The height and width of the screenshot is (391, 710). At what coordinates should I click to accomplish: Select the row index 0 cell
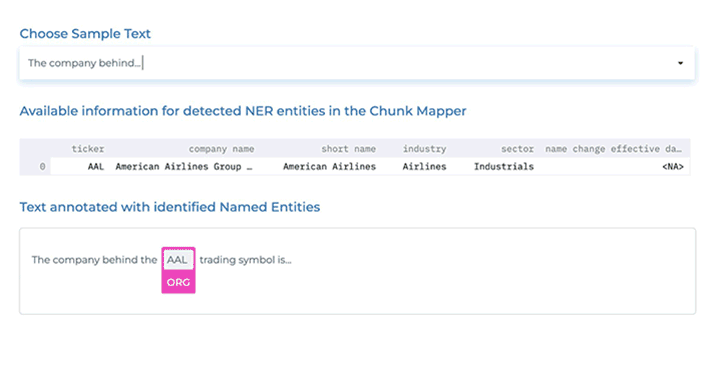coord(42,167)
